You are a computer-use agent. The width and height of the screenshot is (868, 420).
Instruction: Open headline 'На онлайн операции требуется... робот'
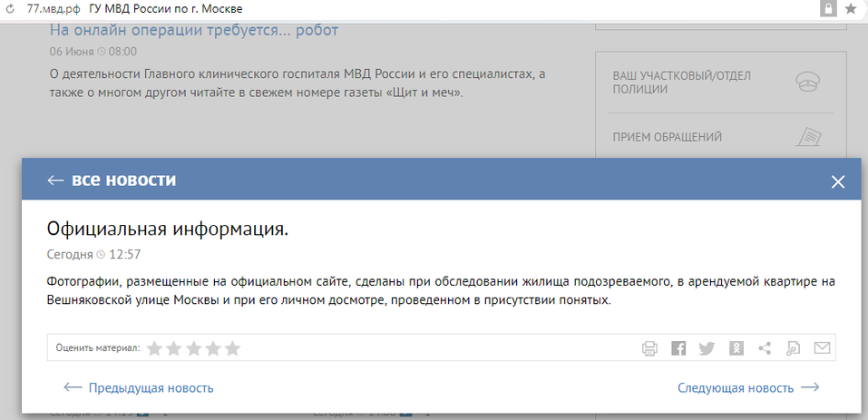(x=194, y=30)
